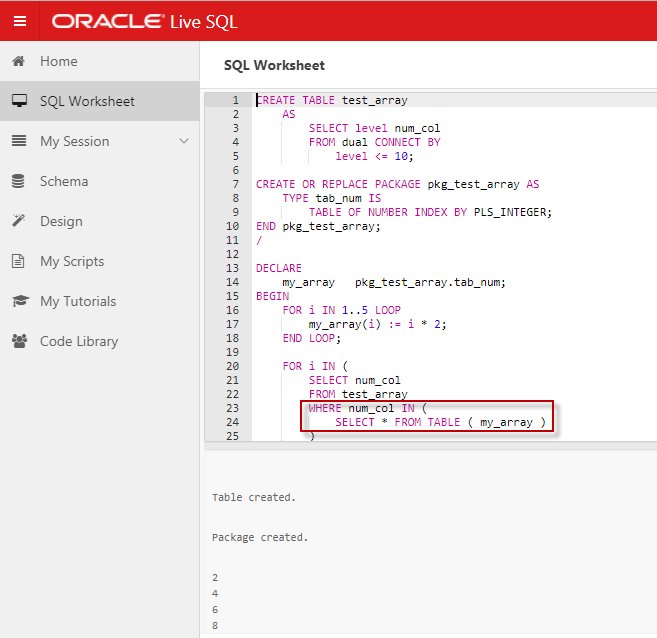Open the hamburger navigation menu
The image size is (657, 638).
coord(20,21)
